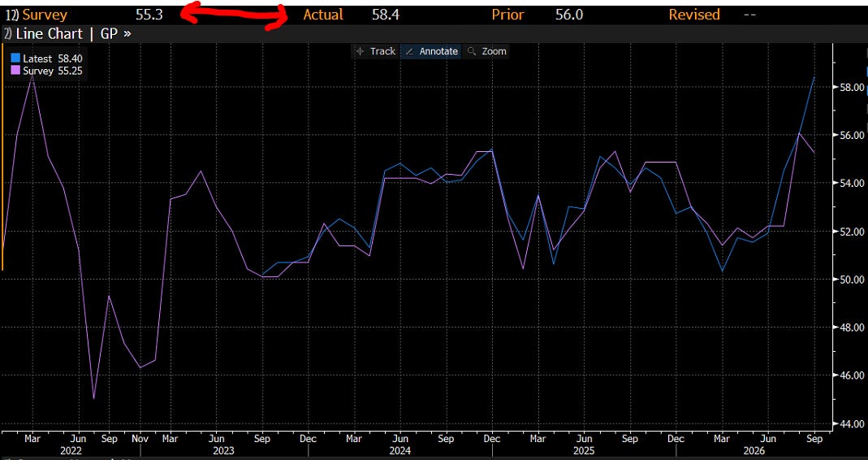Open the Line Chart GP panel
The height and width of the screenshot is (460, 868).
pos(67,33)
